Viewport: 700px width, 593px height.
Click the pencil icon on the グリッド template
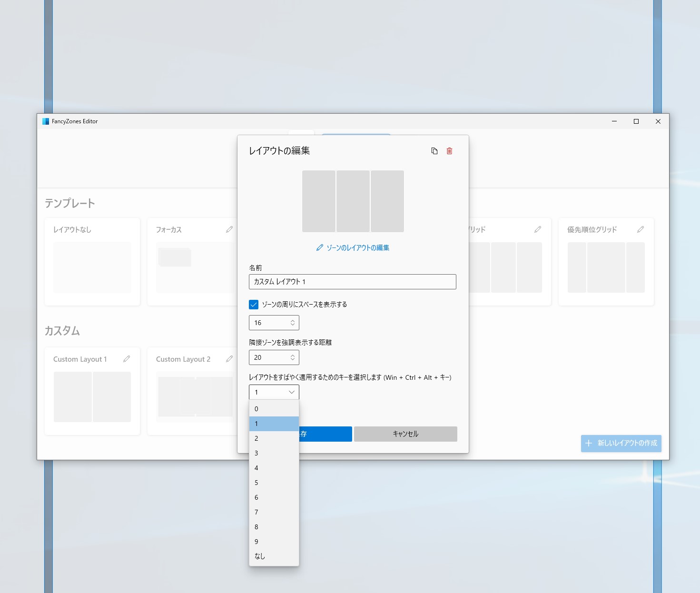tap(537, 229)
